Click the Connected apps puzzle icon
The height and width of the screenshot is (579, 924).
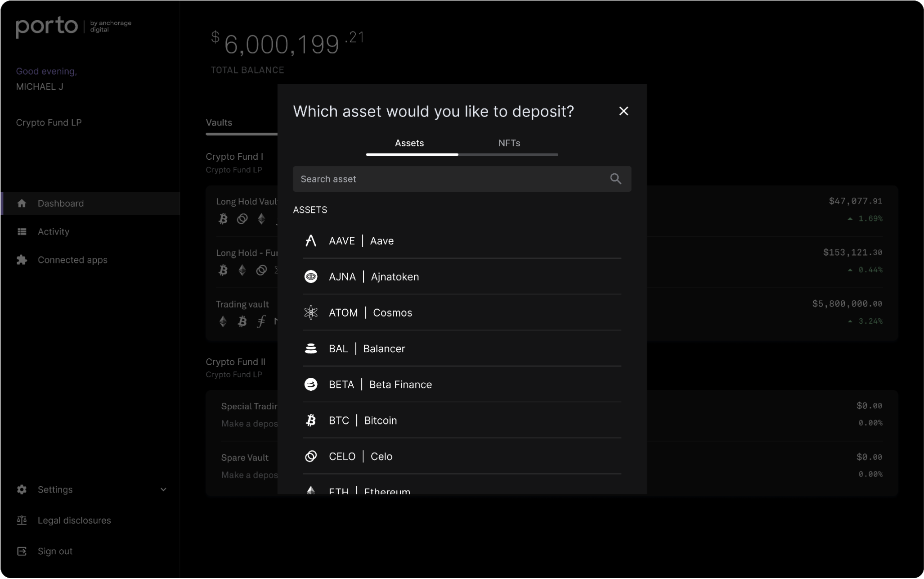point(22,260)
